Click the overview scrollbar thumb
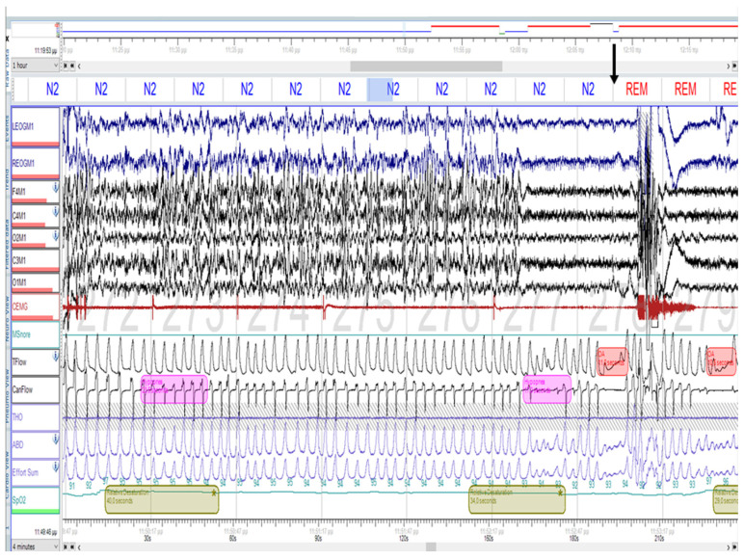 (426, 66)
